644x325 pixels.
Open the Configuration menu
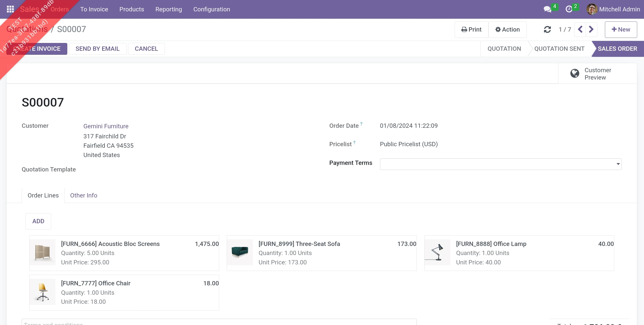212,9
